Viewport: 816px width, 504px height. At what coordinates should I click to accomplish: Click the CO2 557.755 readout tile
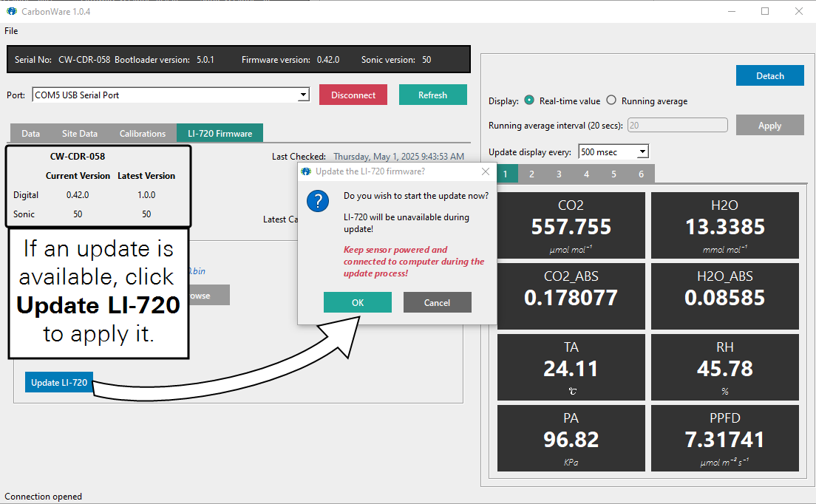pos(571,225)
